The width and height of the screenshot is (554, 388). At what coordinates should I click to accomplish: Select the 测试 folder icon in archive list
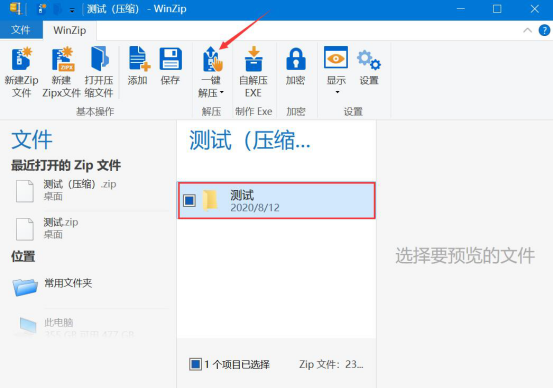[210, 200]
